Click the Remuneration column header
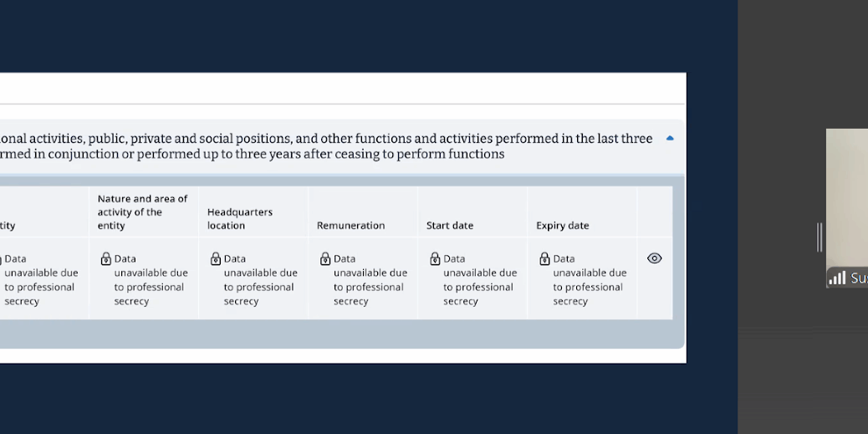 click(350, 225)
